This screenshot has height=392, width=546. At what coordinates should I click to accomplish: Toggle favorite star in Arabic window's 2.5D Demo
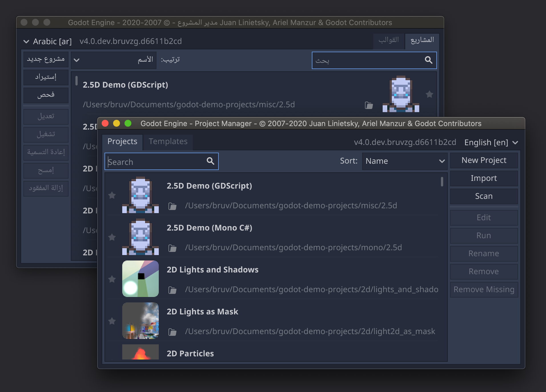pyautogui.click(x=429, y=94)
